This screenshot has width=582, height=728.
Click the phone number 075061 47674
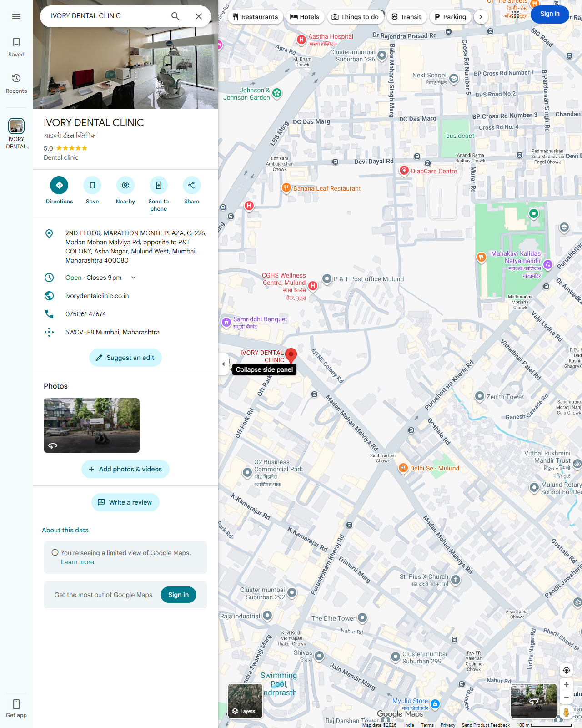coord(85,314)
